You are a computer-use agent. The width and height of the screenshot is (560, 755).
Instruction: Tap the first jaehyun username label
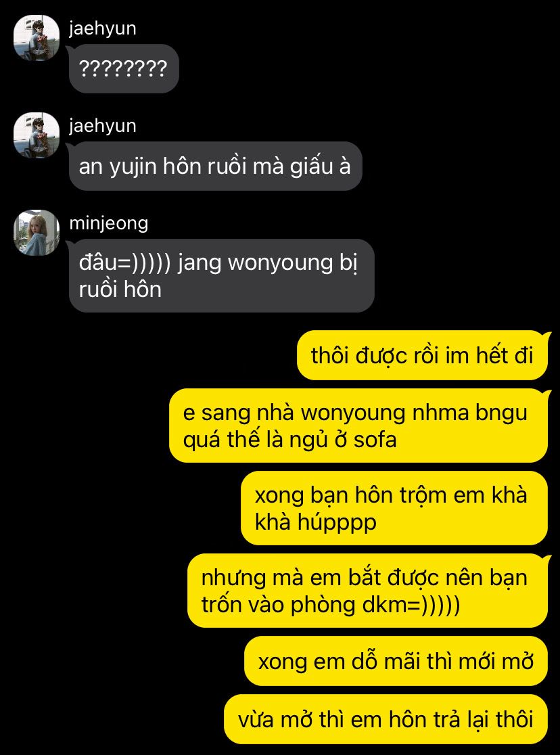point(103,28)
